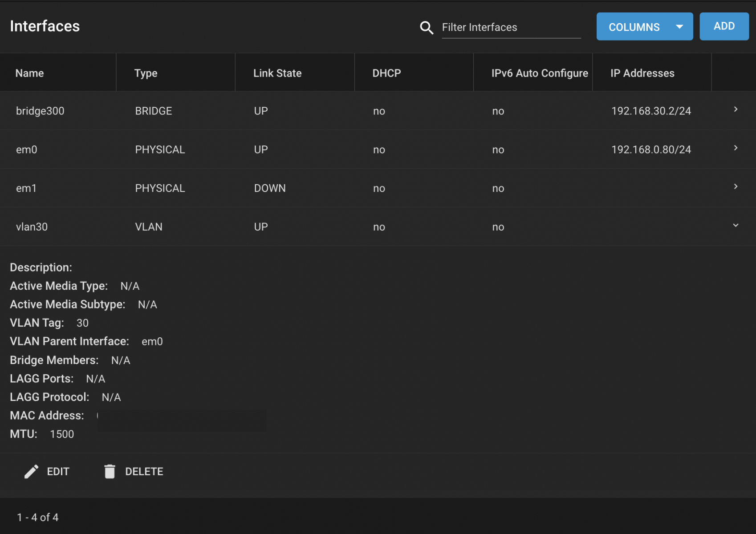Click the BRIDGE type cell

(x=154, y=111)
